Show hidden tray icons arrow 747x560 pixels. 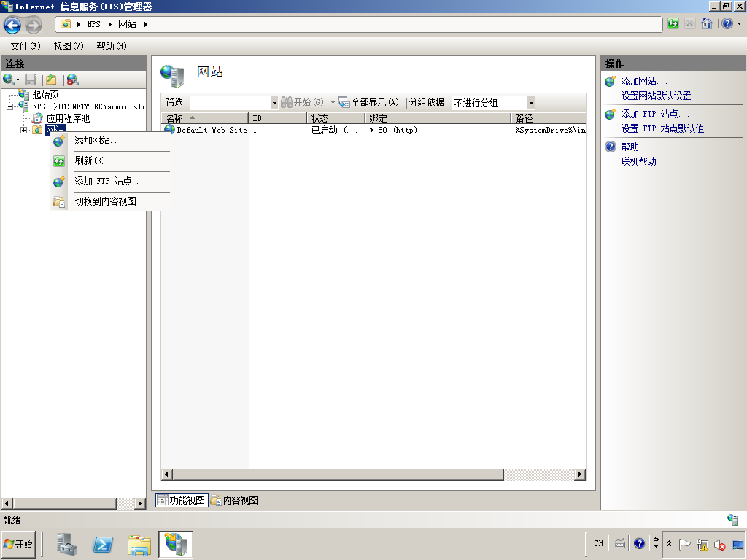(670, 543)
